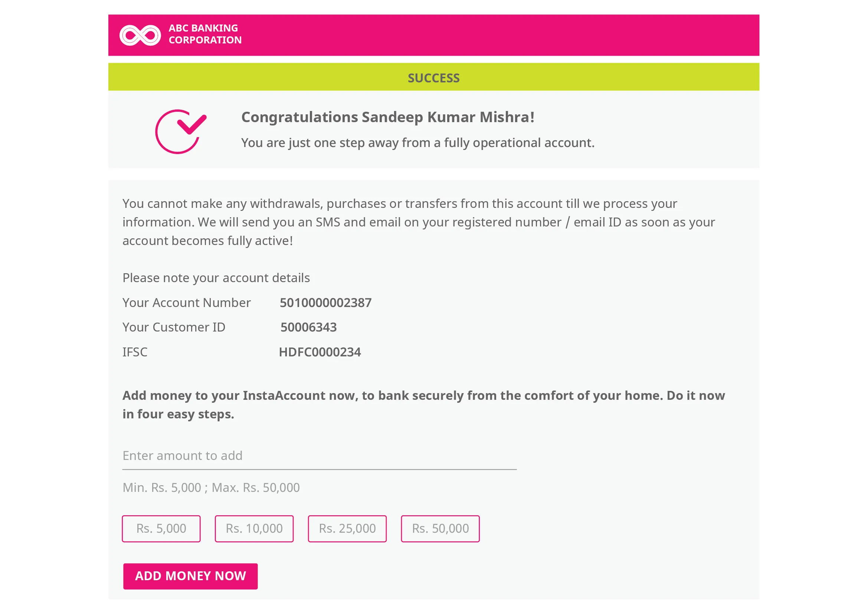Click the infinity logo icon

tap(140, 35)
